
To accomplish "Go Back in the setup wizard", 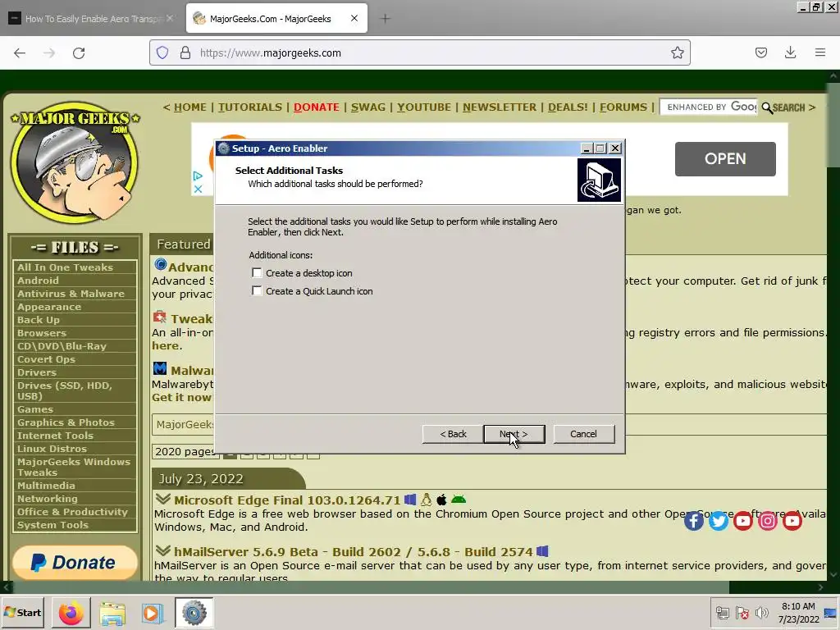I will coord(453,434).
